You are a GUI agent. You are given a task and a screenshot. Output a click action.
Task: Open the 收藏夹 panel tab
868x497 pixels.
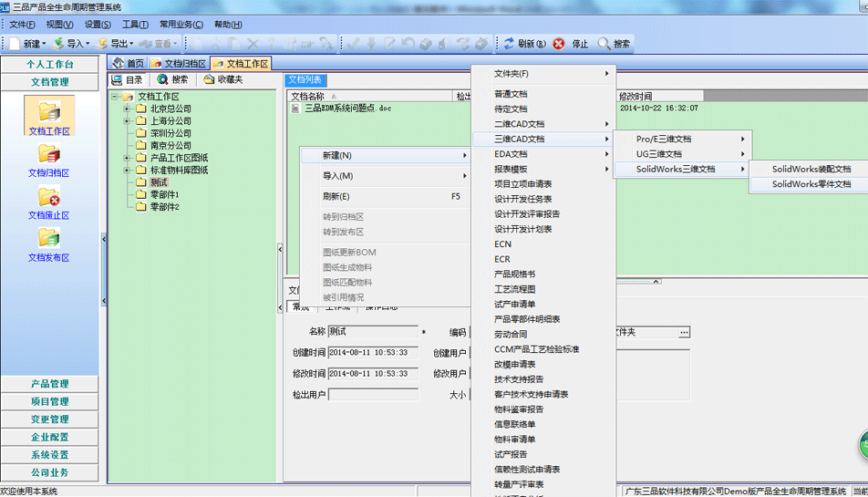(222, 79)
